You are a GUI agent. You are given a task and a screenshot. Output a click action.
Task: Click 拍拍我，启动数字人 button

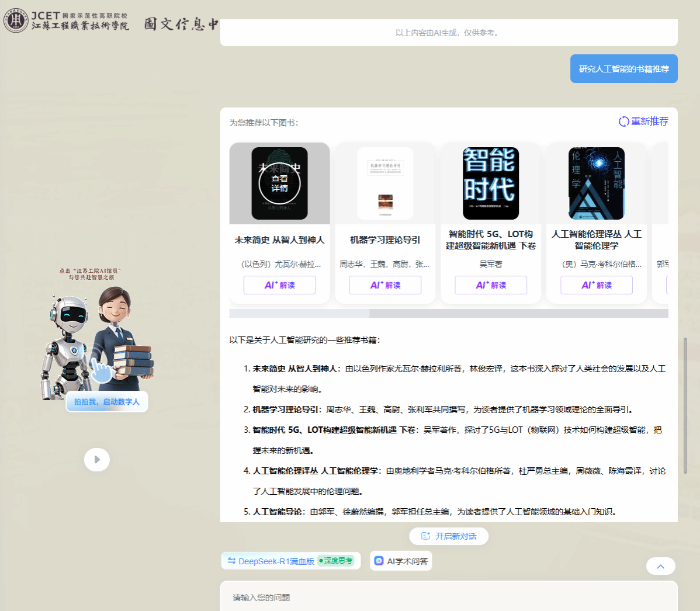click(x=107, y=402)
